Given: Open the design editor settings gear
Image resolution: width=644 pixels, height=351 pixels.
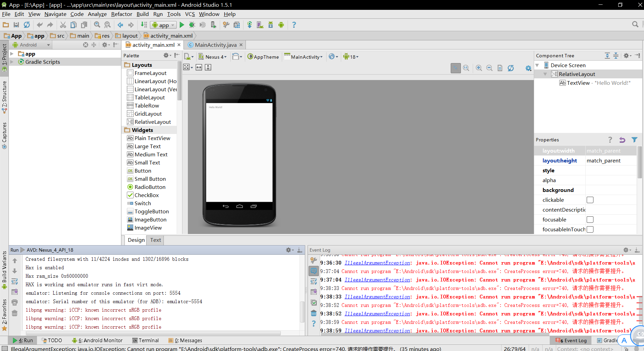Looking at the screenshot, I should [528, 68].
